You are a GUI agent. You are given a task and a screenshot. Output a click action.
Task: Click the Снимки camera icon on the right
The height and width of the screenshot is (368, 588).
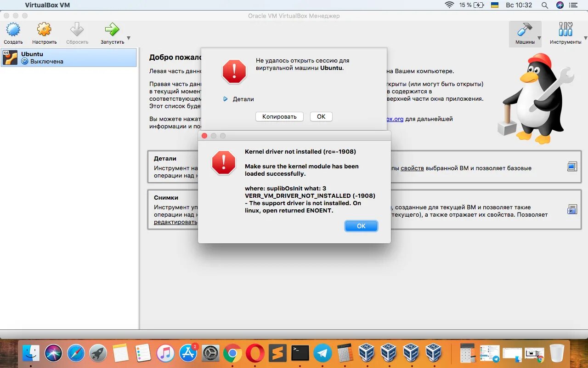pyautogui.click(x=572, y=209)
